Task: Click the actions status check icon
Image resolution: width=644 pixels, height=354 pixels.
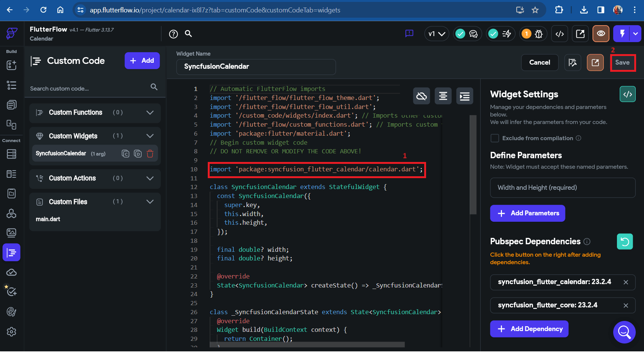Action: (493, 34)
